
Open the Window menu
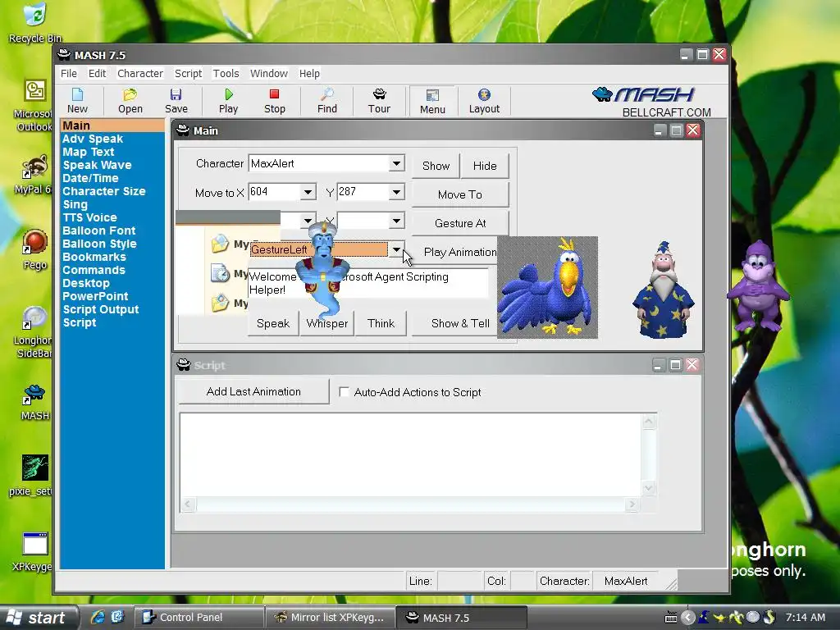(269, 73)
